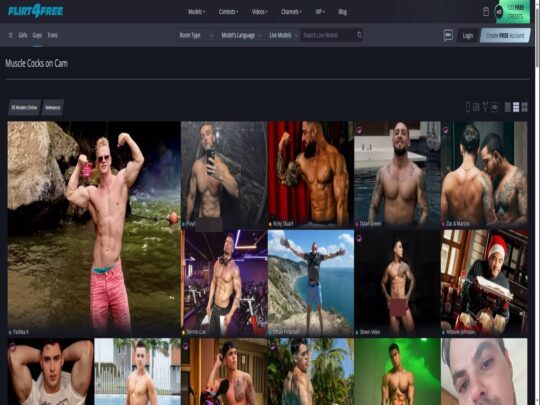Viewport: 540px width, 405px height.
Task: Open the Room Type dropdown
Action: [x=196, y=35]
